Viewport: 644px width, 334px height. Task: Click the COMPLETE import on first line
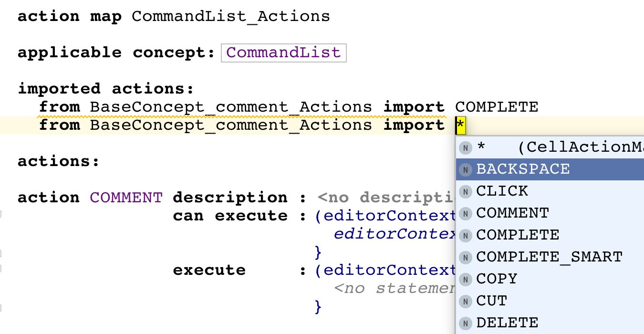497,107
